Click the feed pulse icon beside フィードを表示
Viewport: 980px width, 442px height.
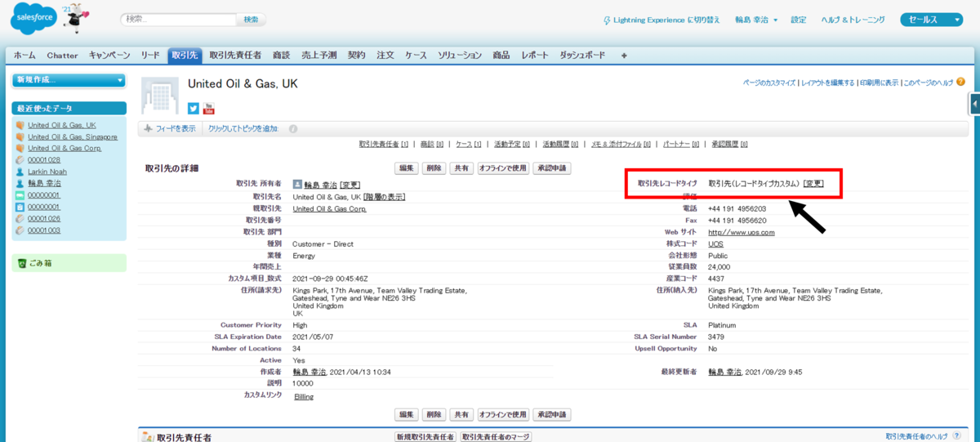tap(149, 129)
